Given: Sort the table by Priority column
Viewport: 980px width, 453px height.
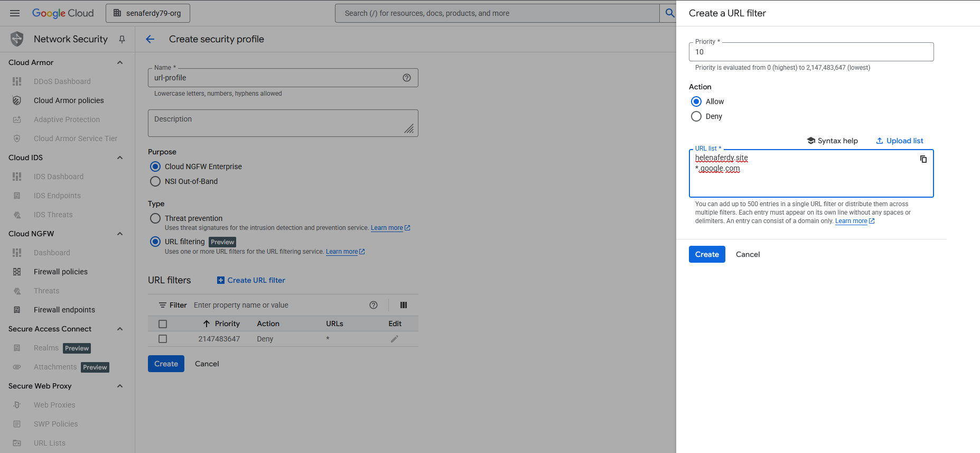Looking at the screenshot, I should coord(227,323).
